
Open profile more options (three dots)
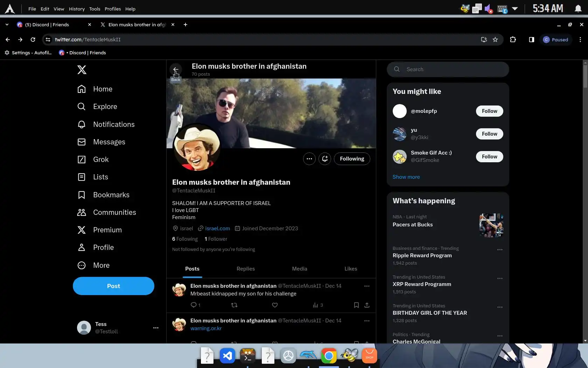(309, 159)
